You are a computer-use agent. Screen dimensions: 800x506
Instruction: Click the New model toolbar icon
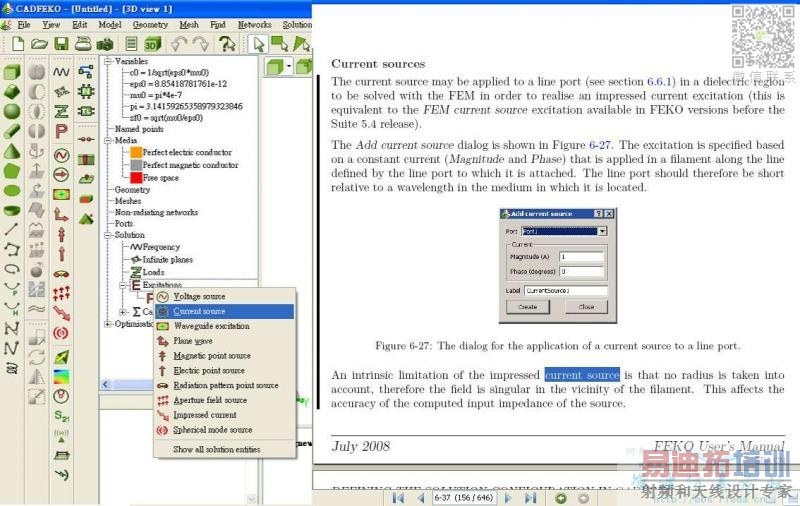coord(18,44)
